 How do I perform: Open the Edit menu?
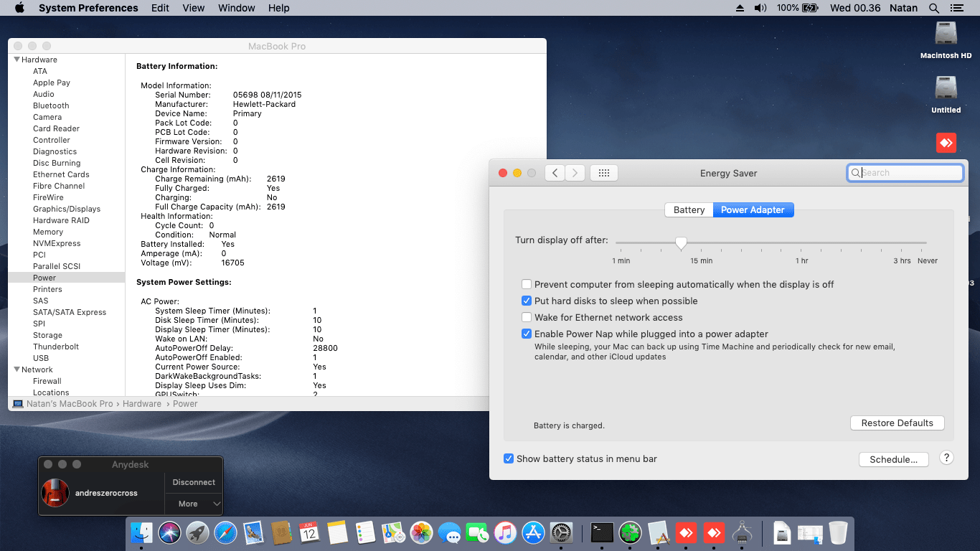(160, 8)
